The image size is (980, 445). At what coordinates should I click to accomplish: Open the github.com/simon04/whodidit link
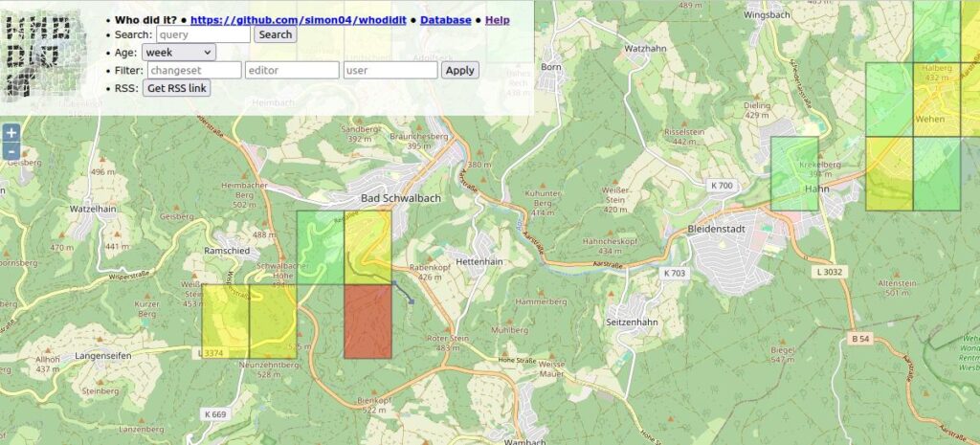[x=300, y=20]
